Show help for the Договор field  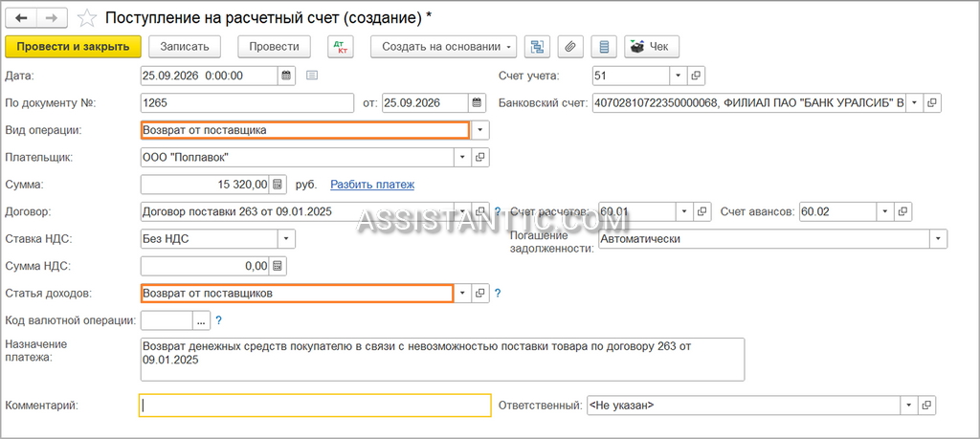tap(498, 211)
